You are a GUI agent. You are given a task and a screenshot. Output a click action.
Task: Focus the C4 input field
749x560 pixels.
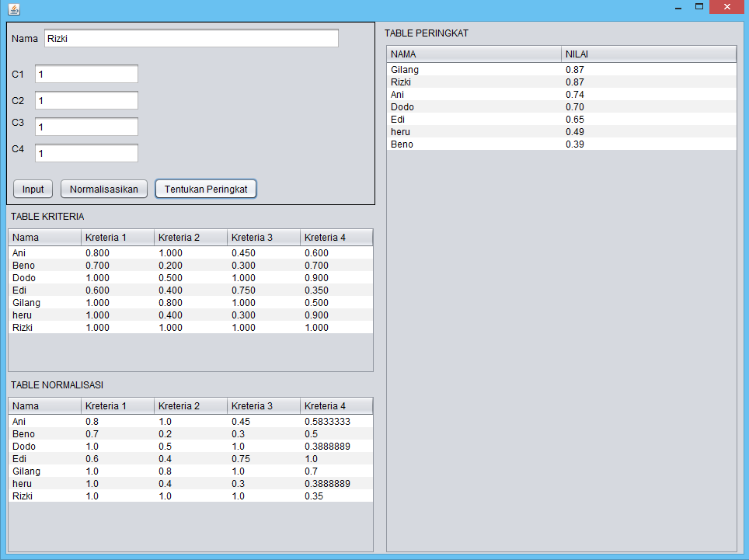[x=86, y=153]
